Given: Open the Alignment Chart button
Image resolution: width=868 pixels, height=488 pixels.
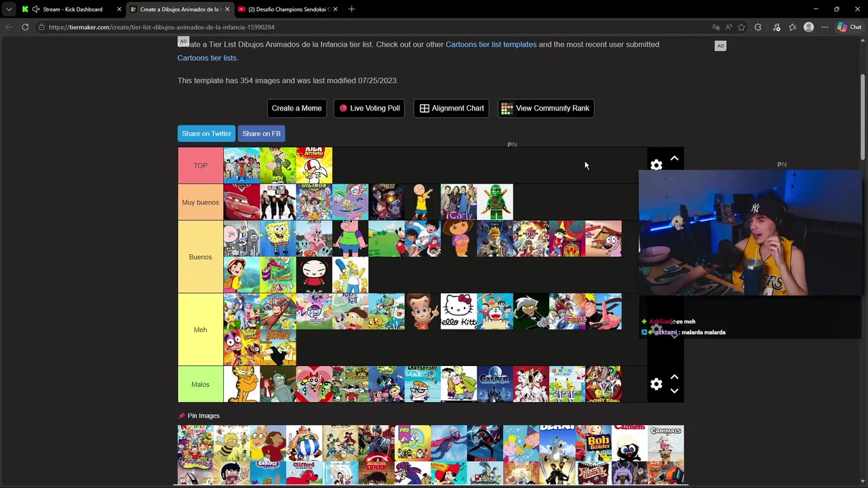Looking at the screenshot, I should (451, 108).
